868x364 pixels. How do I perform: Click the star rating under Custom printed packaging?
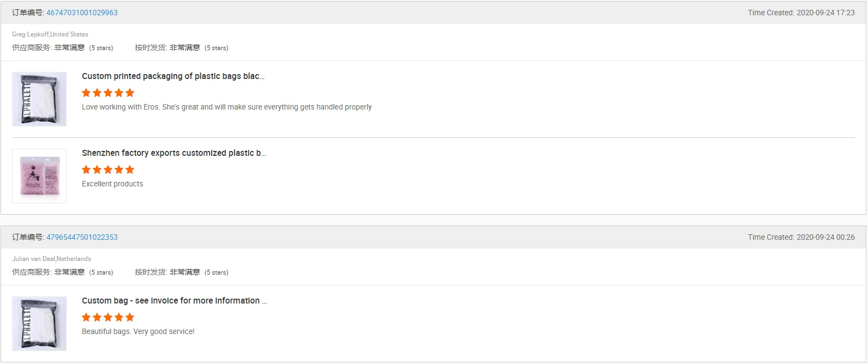click(x=108, y=93)
